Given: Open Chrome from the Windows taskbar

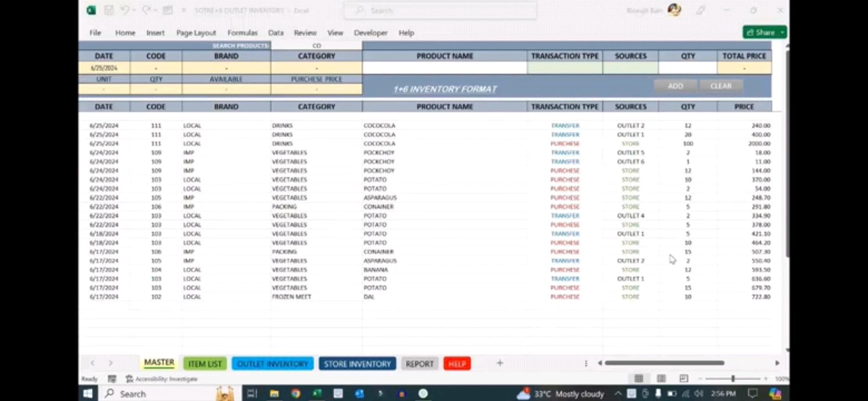Looking at the screenshot, I should point(295,394).
